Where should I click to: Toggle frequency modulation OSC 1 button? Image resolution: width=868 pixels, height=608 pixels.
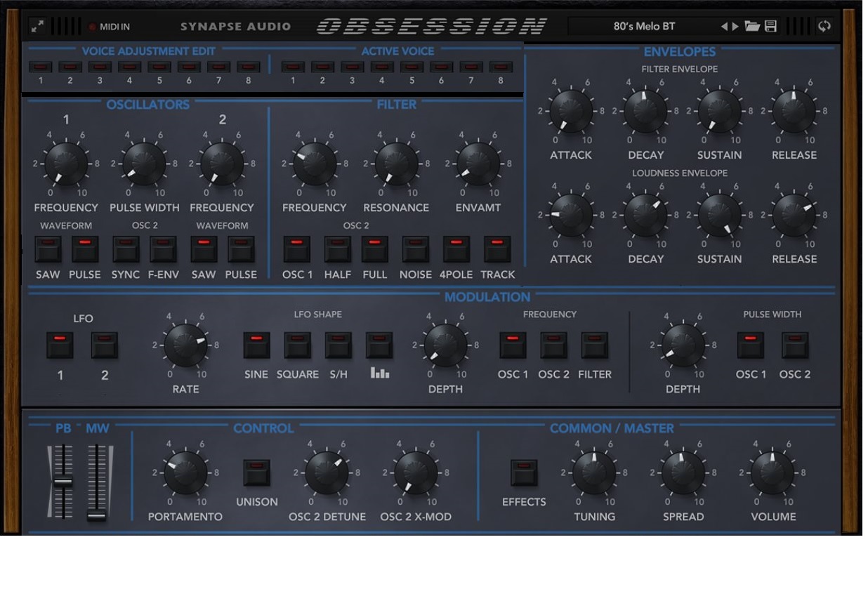pyautogui.click(x=513, y=345)
